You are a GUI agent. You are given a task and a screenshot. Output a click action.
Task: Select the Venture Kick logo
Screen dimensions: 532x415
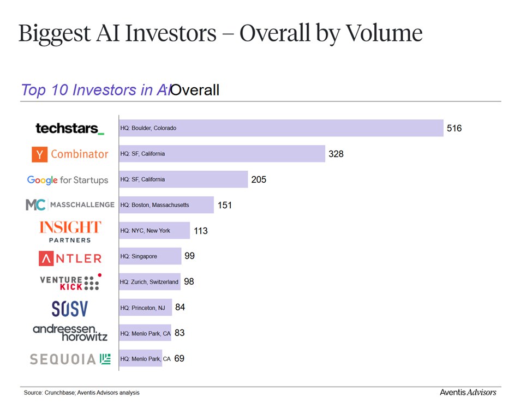[x=70, y=282]
